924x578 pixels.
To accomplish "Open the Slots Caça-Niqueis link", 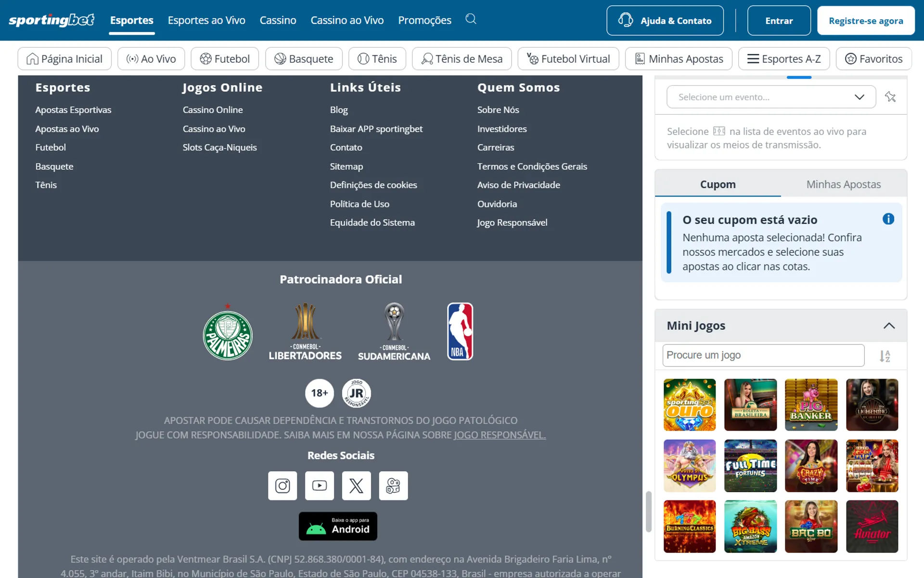I will point(219,147).
